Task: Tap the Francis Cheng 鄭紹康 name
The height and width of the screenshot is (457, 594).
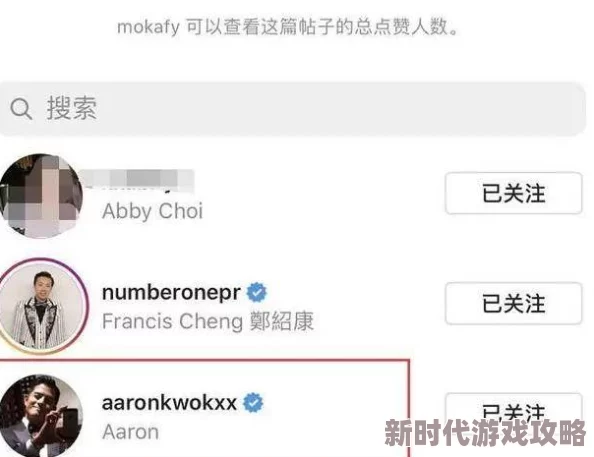Action: [x=208, y=321]
